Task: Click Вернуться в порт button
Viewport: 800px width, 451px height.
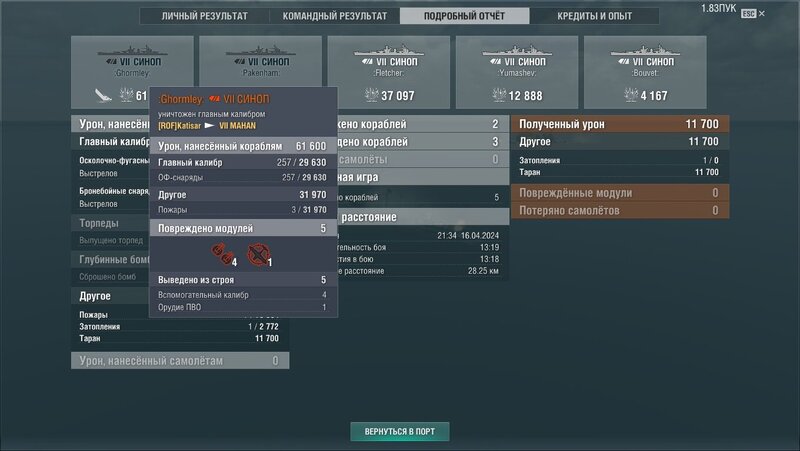Action: coord(399,432)
